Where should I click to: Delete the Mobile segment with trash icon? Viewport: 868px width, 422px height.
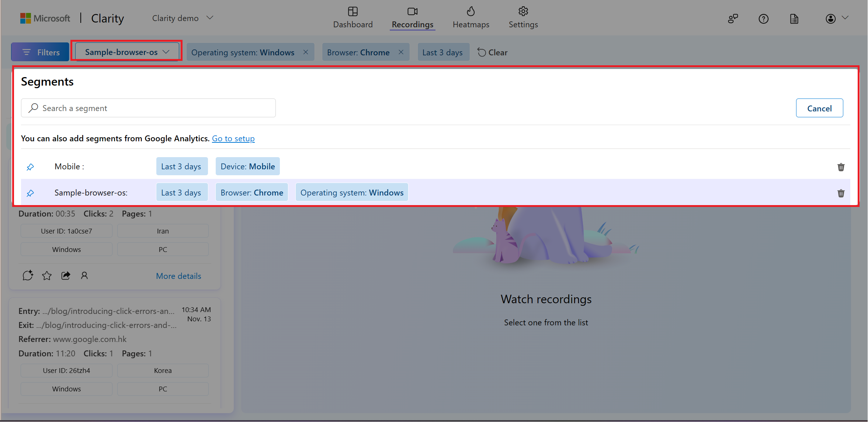841,167
